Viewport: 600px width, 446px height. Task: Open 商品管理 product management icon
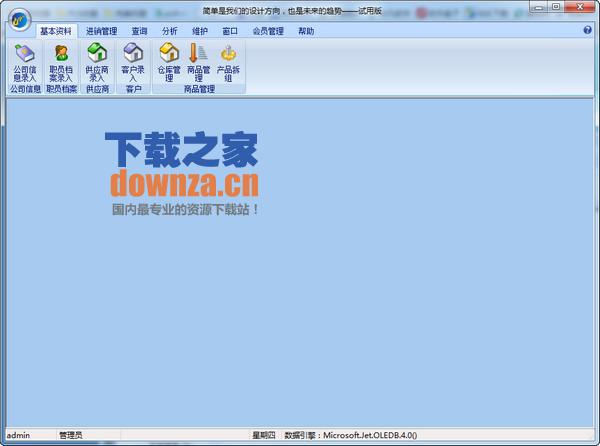pyautogui.click(x=198, y=63)
